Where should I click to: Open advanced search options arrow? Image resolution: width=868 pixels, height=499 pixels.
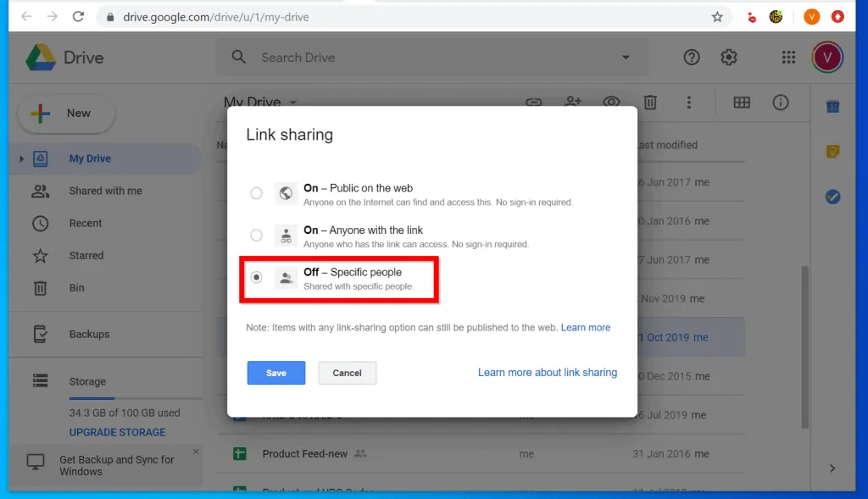[x=626, y=57]
